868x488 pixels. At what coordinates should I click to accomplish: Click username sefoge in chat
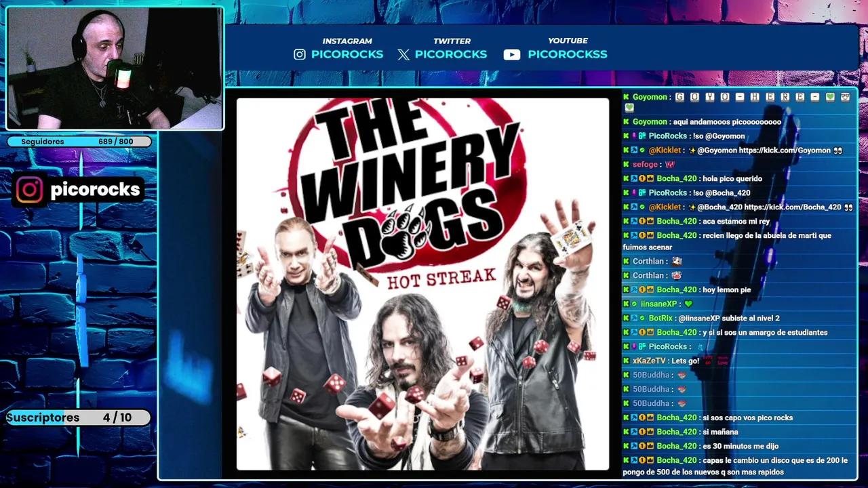pos(645,165)
